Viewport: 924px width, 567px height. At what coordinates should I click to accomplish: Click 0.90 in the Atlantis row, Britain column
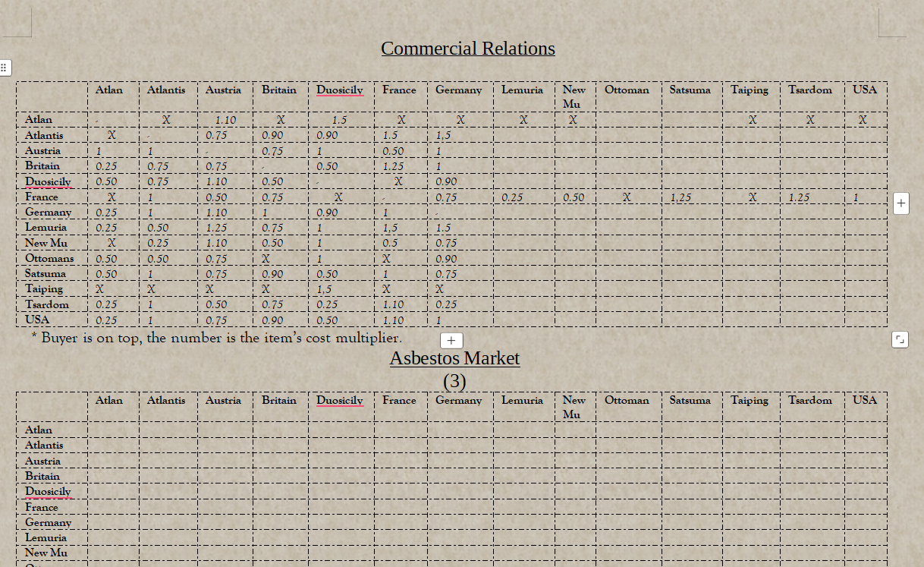[x=272, y=135]
